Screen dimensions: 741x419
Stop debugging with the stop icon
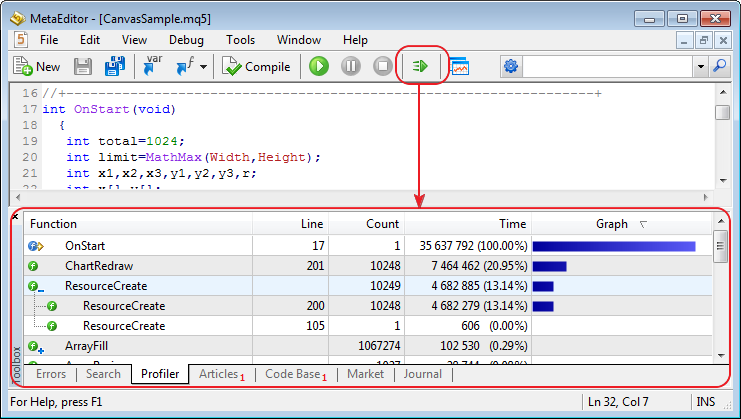382,67
